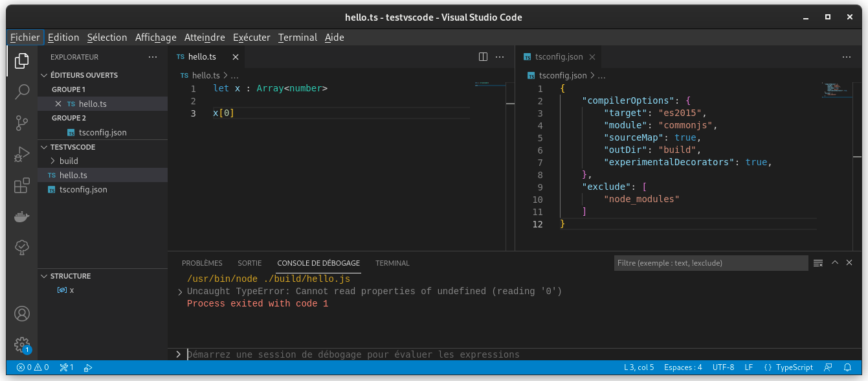
Task: Switch to the SORTIE panel tab
Action: pos(250,263)
